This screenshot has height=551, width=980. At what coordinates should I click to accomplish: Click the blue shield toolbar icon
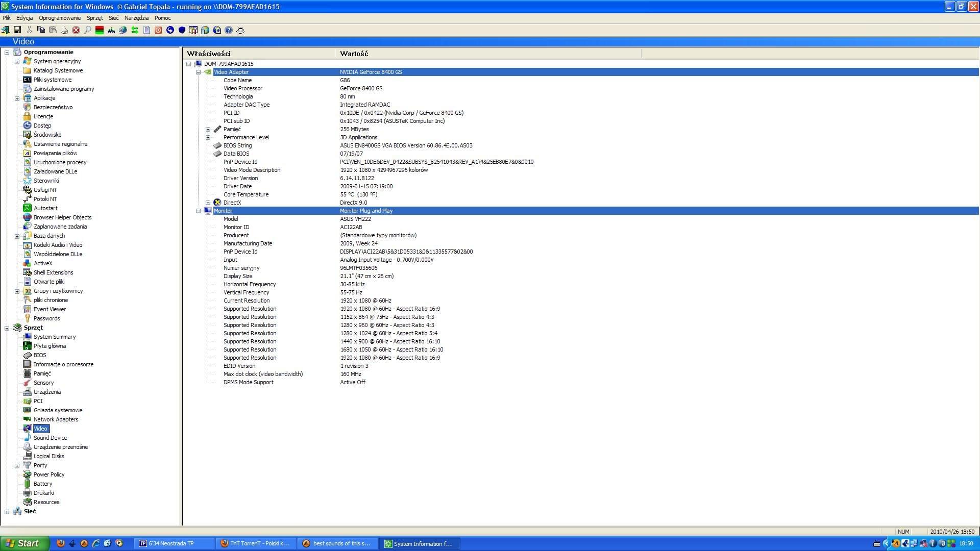coord(182,30)
